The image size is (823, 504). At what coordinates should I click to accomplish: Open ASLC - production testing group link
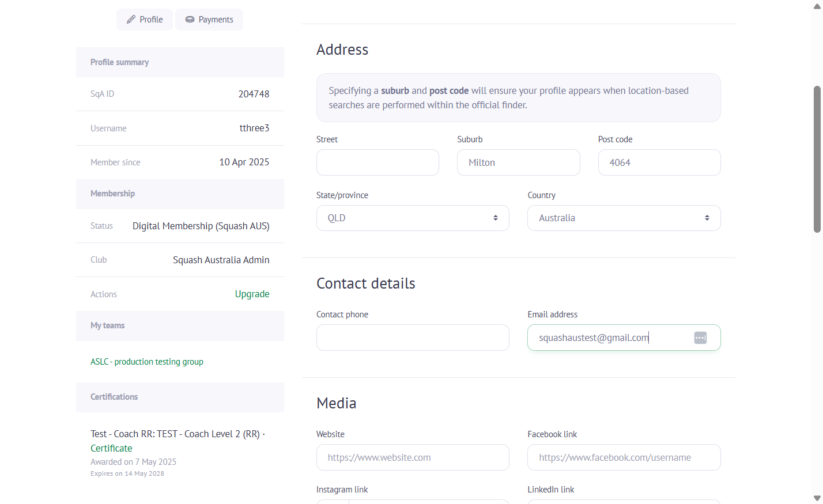tap(147, 362)
